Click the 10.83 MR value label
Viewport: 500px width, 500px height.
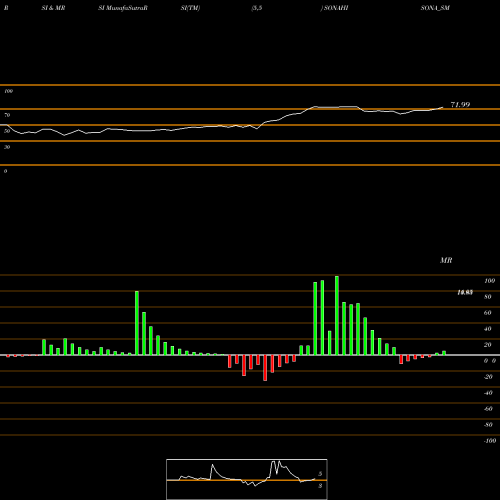click(x=465, y=293)
